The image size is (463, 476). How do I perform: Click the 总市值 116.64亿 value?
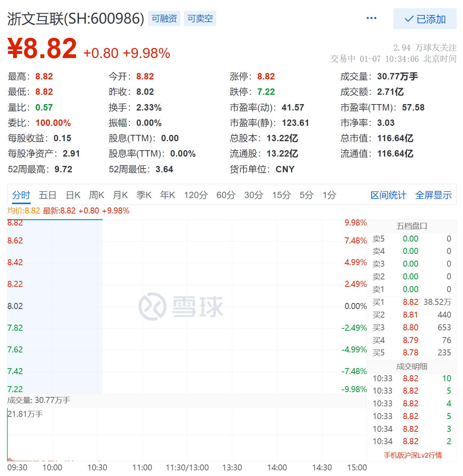tap(395, 138)
